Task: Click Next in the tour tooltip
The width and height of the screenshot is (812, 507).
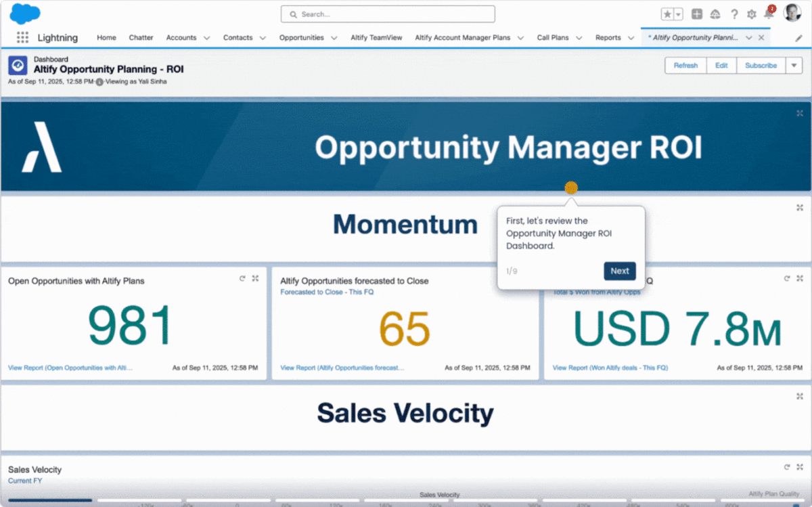Action: [x=619, y=271]
